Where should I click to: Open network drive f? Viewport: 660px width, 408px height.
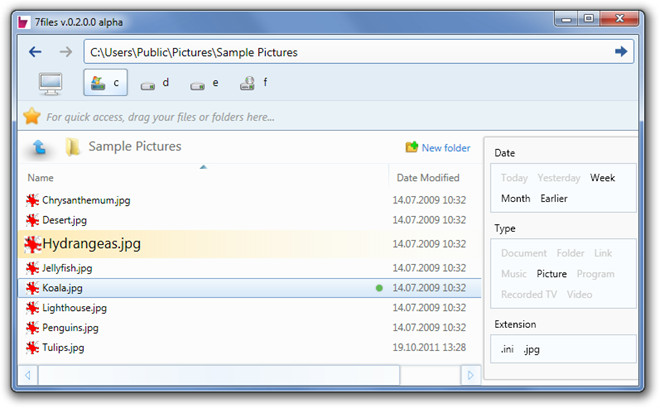[254, 83]
